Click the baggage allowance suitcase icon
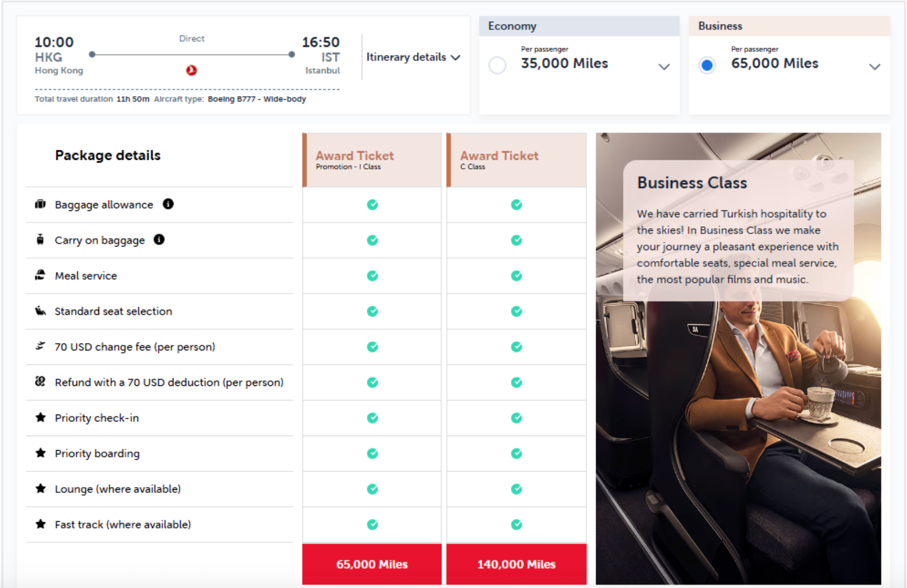Viewport: 907px width, 588px height. (40, 204)
